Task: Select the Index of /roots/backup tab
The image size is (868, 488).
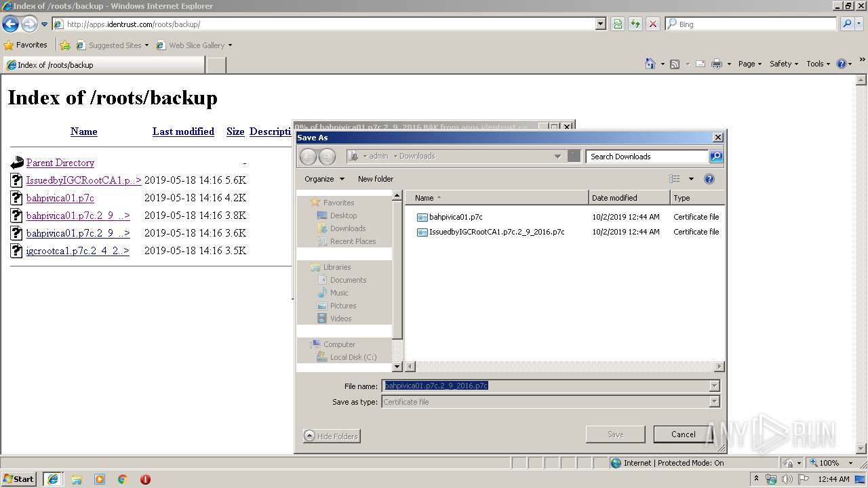Action: point(104,65)
